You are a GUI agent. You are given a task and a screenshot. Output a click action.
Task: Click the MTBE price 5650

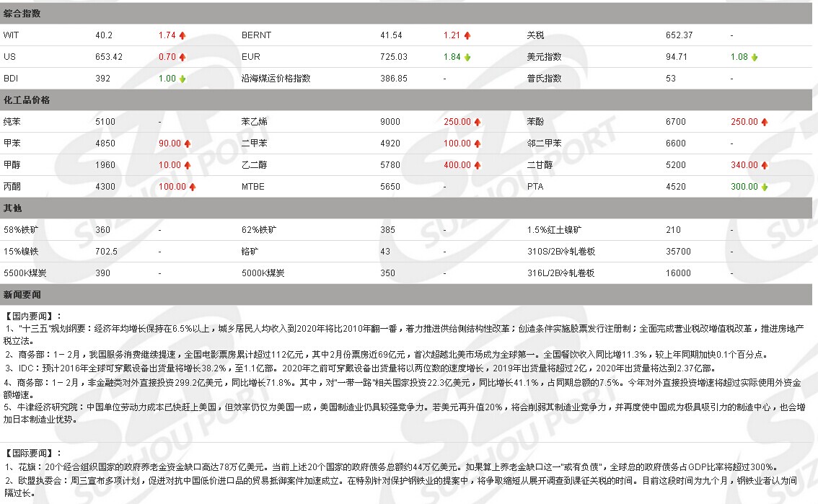(x=390, y=187)
